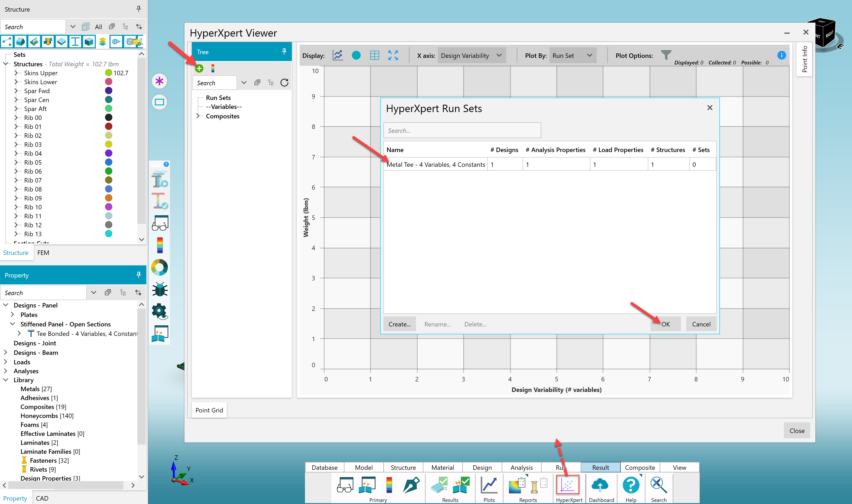
Task: Click the Skins Upper green color swatch
Action: pyautogui.click(x=109, y=73)
